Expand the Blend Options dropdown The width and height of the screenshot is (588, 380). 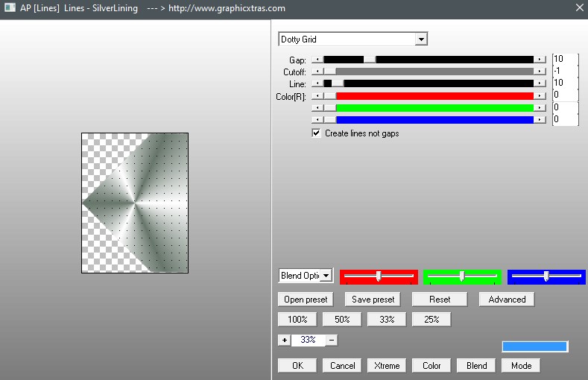(x=326, y=276)
